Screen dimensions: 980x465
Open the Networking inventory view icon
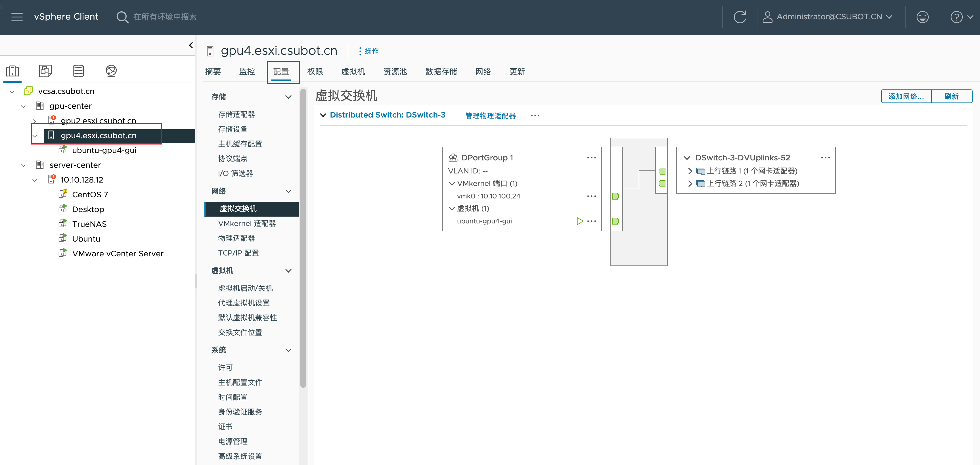click(111, 71)
